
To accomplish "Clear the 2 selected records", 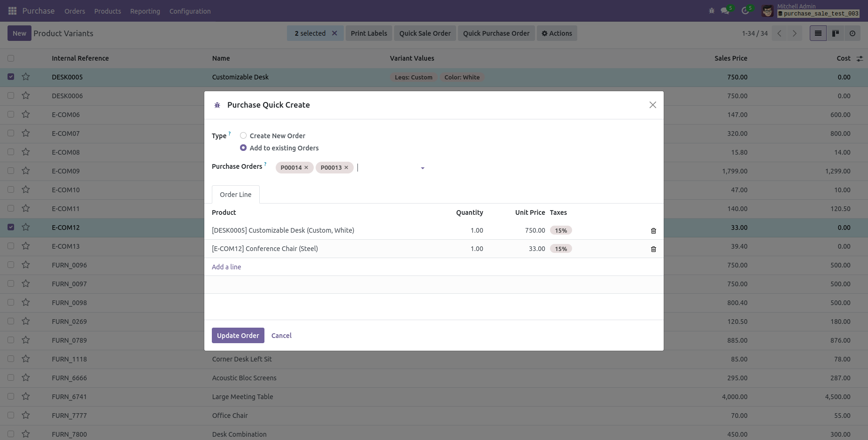I will pyautogui.click(x=334, y=33).
